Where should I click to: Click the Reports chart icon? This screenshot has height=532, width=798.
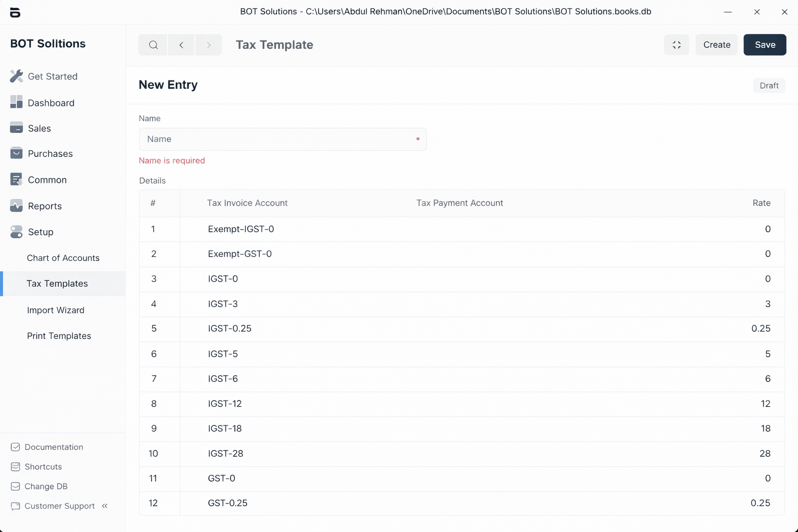tap(16, 206)
